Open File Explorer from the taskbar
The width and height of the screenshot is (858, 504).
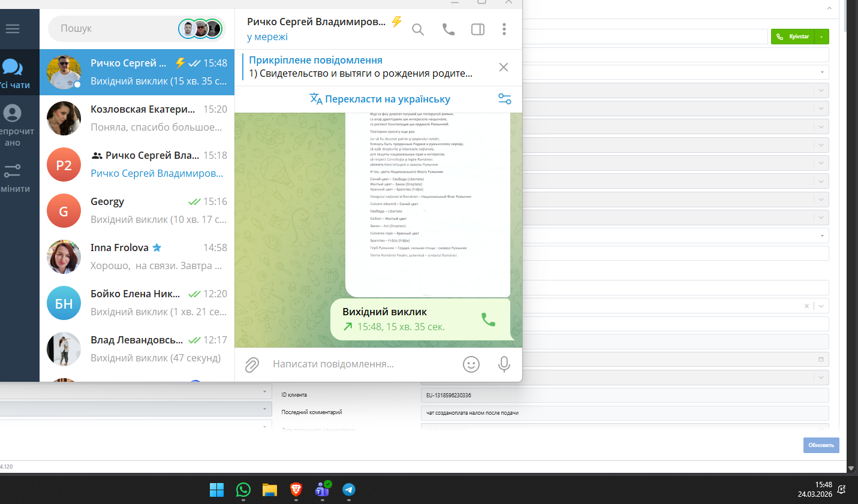click(x=270, y=490)
